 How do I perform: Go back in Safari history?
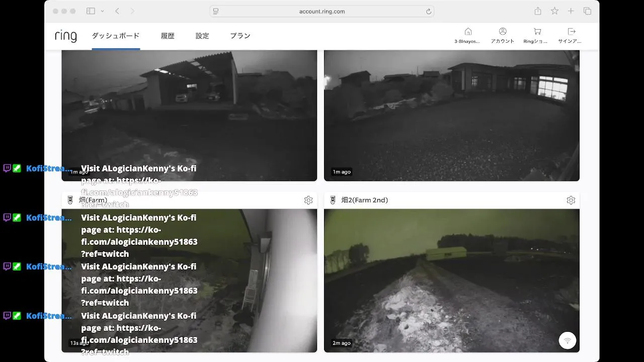(x=117, y=11)
